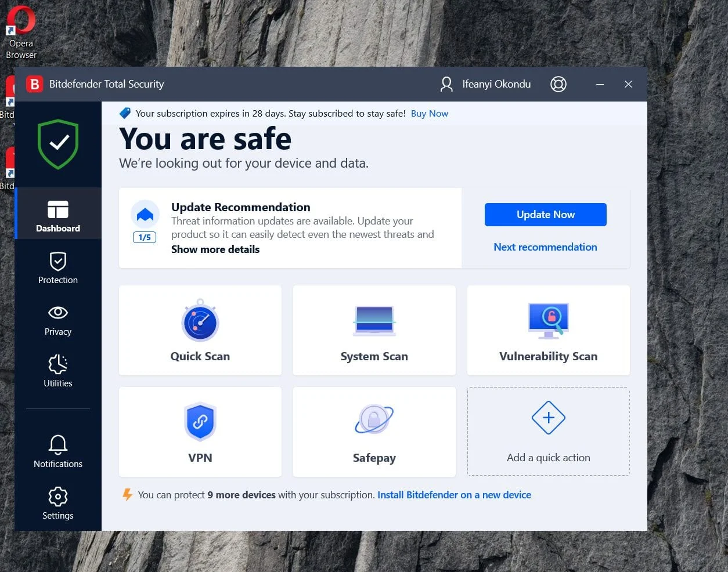Open the support lifebuoy icon

[x=558, y=84]
